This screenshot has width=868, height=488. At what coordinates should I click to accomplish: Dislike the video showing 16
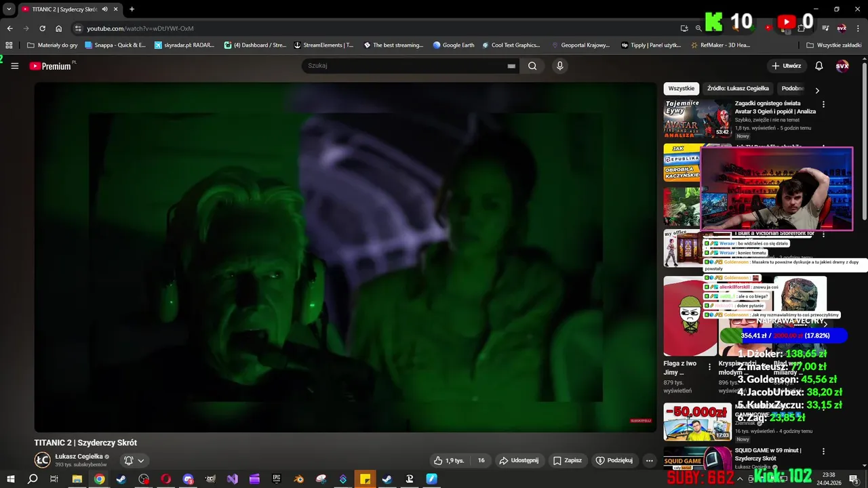[x=480, y=460]
